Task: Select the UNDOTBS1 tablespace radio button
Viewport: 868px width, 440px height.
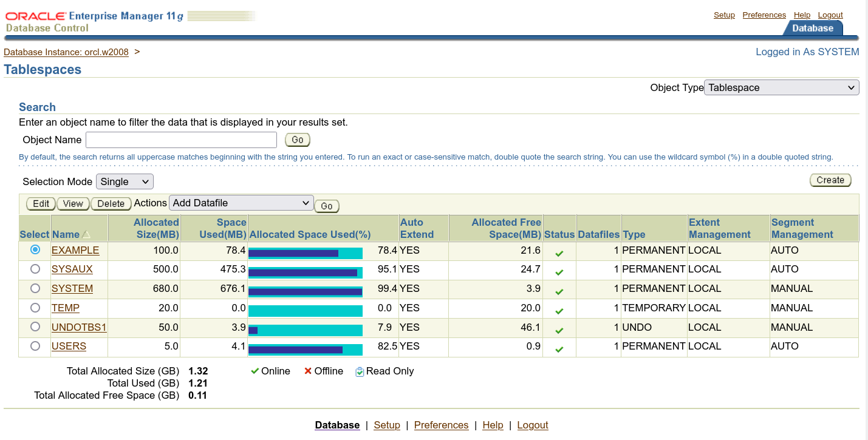Action: click(35, 327)
